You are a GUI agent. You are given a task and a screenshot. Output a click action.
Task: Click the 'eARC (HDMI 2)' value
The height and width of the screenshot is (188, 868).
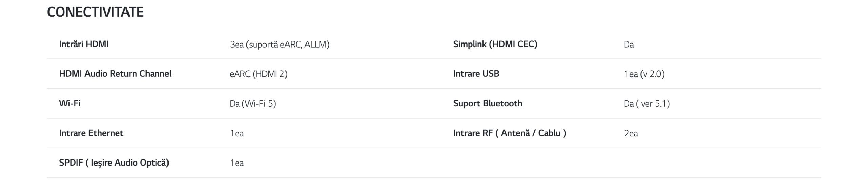(258, 74)
